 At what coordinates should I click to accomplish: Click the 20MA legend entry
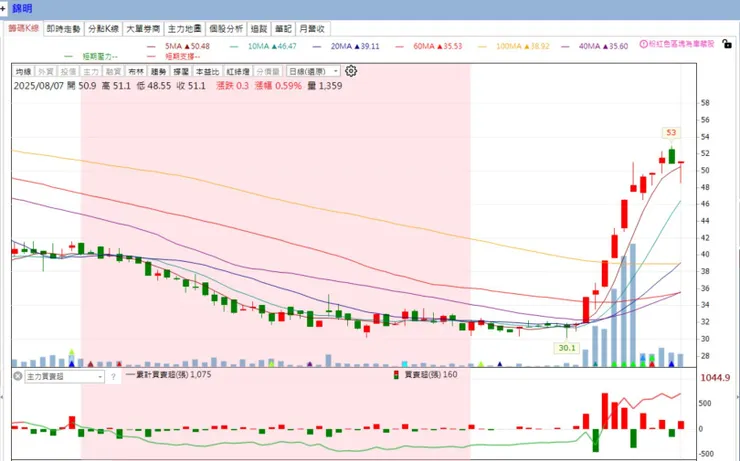[x=346, y=46]
